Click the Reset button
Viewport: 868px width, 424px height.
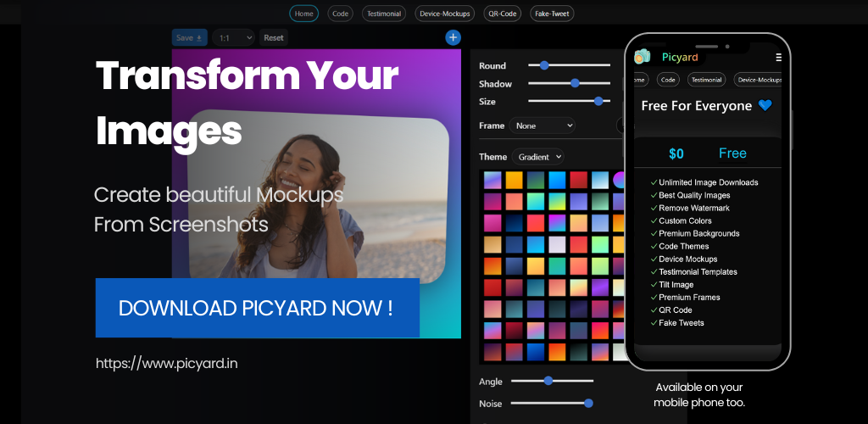(x=274, y=37)
